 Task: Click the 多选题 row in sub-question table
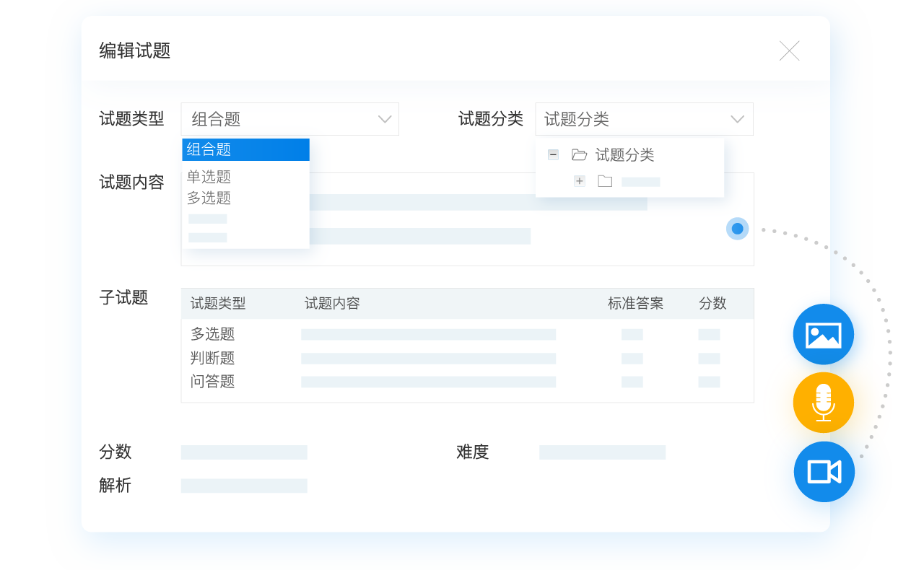[x=213, y=334]
